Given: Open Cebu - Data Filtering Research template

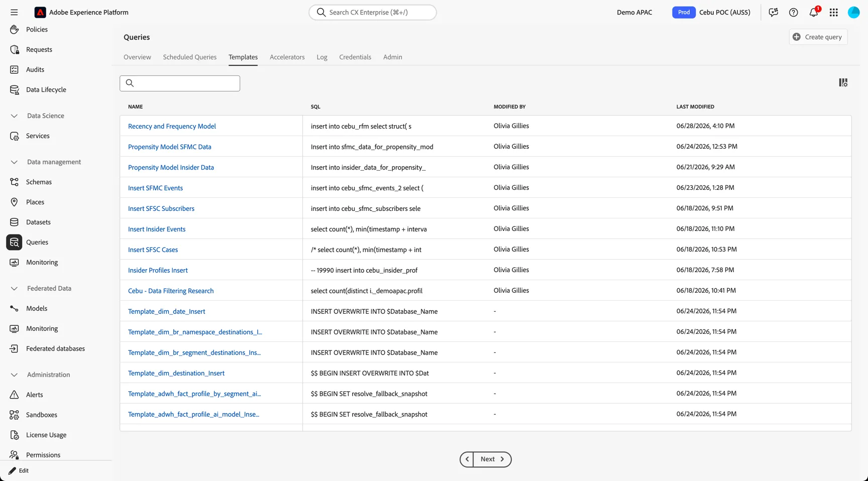Looking at the screenshot, I should pos(171,291).
